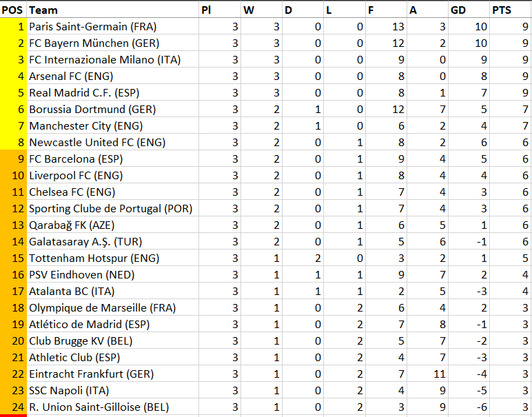The height and width of the screenshot is (417, 532).
Task: Select the POS column header cell
Action: 13,10
